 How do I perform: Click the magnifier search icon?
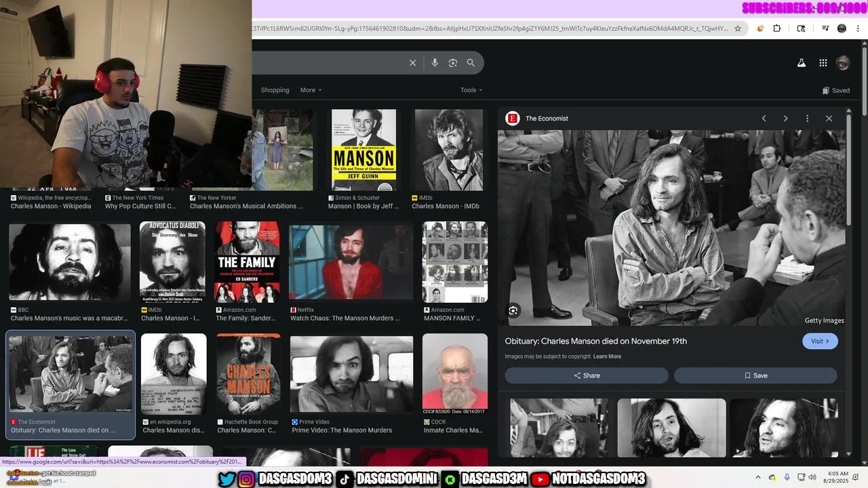(x=471, y=63)
